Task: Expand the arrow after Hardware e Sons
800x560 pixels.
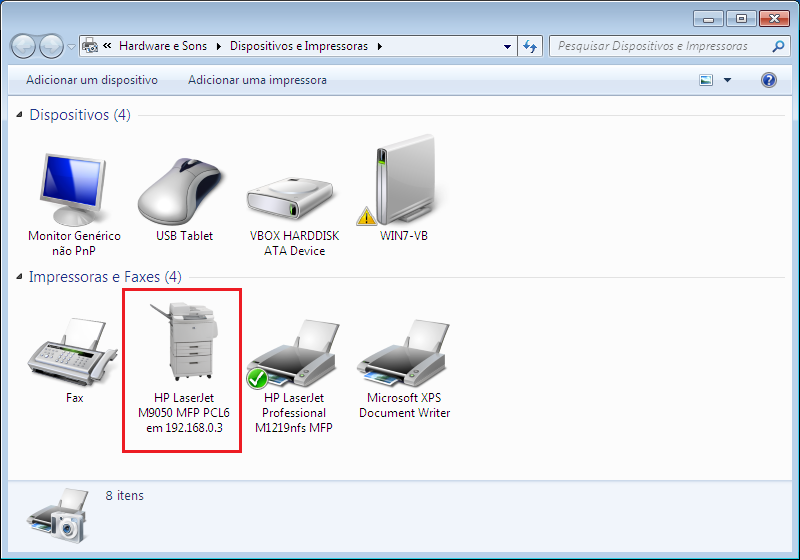Action: 218,46
